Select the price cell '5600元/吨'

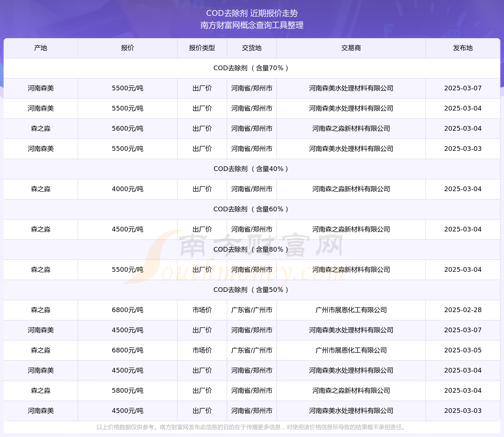click(127, 129)
